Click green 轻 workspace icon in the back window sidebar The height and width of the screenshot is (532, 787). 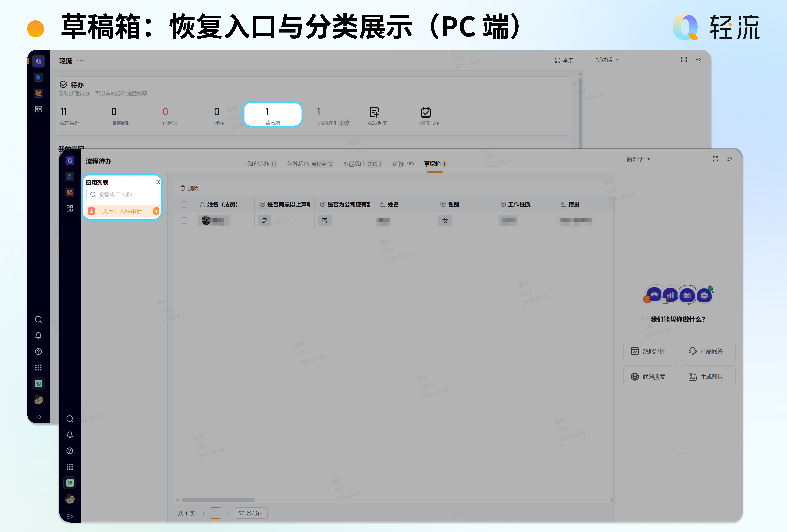click(38, 384)
